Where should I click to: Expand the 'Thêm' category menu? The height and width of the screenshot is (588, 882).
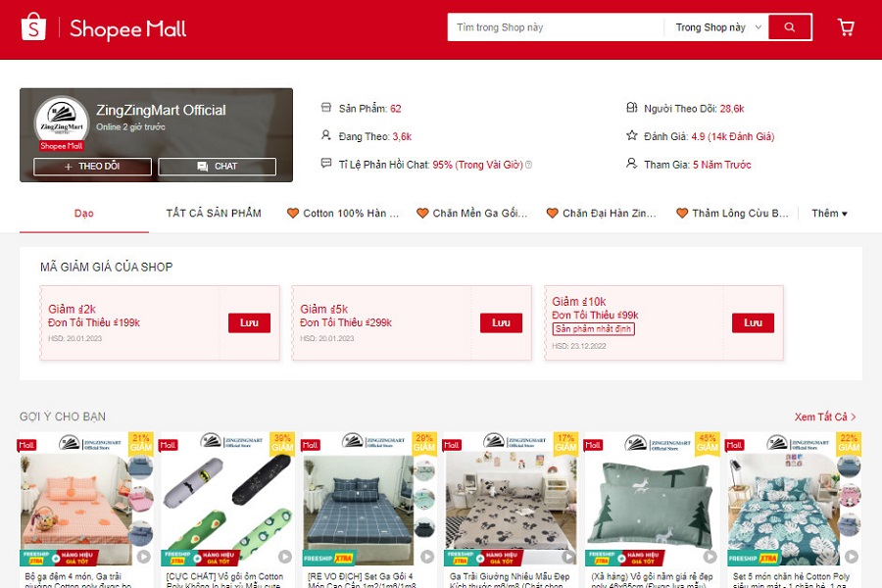click(x=829, y=213)
